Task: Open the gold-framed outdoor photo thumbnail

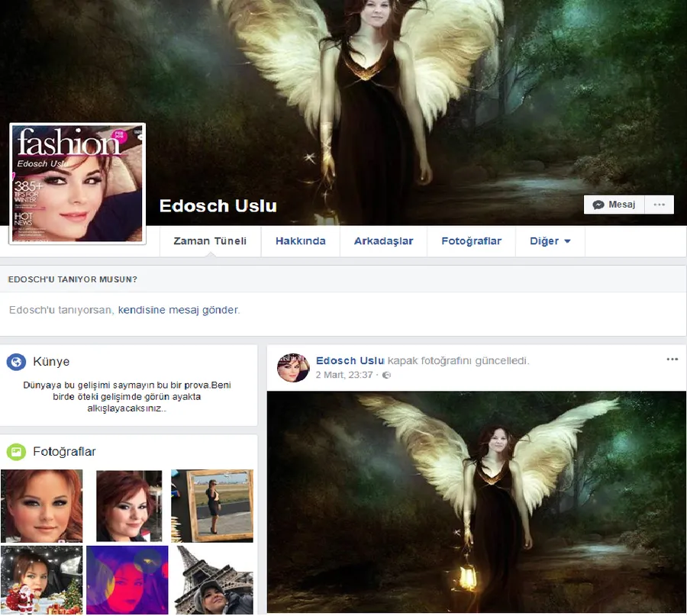Action: (211, 505)
